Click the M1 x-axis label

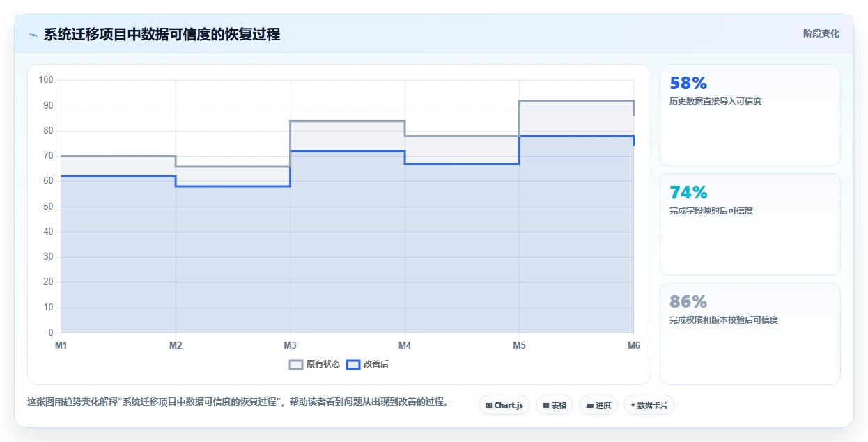click(61, 345)
